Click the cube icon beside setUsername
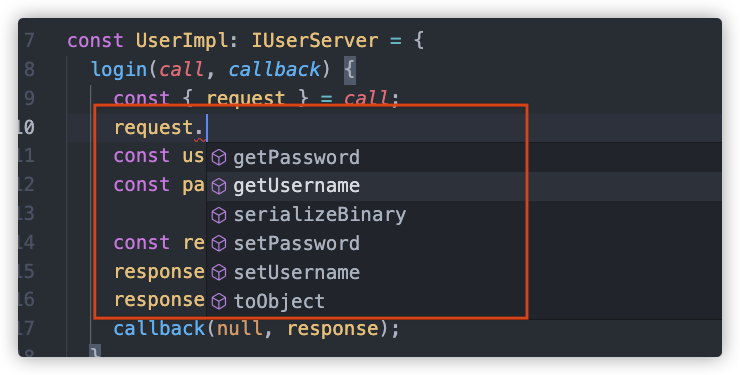Image resolution: width=740 pixels, height=375 pixels. [219, 273]
